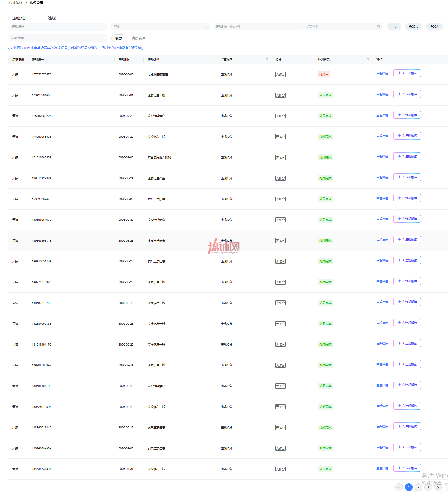
Task: Open the 处罚状态 column filter icon
Action: pos(368,59)
